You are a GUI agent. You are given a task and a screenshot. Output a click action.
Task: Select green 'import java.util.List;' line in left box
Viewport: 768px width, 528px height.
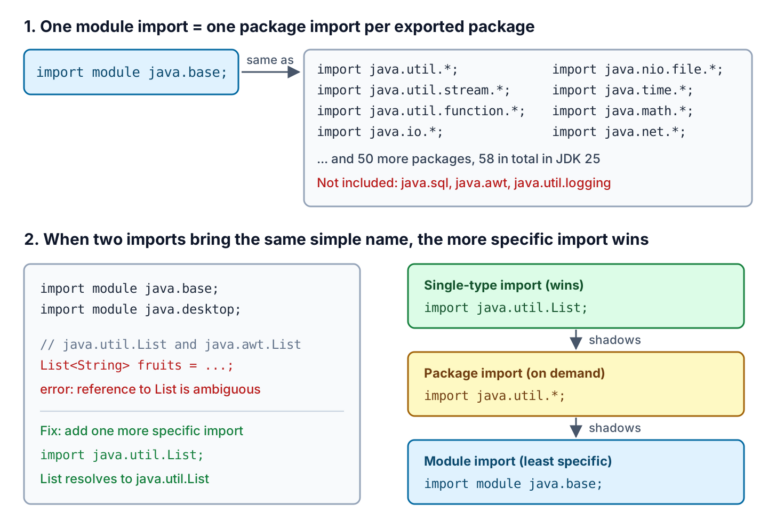[121, 455]
